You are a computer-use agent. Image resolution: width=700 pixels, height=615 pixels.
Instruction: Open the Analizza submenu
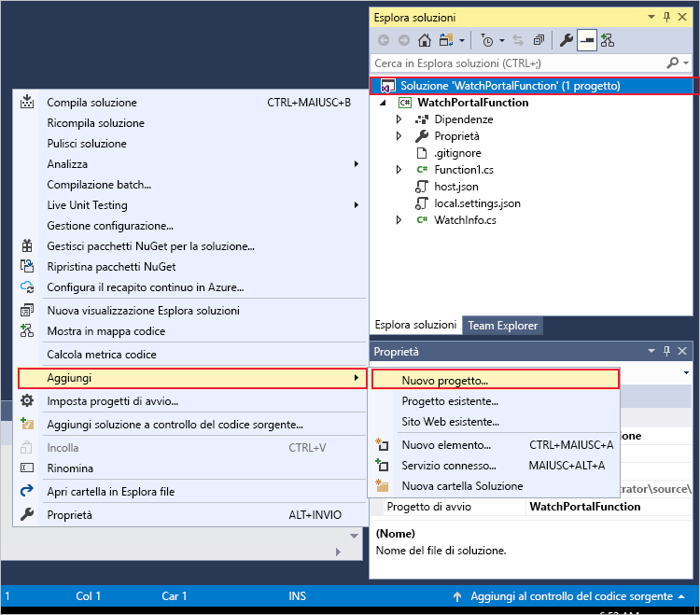tap(191, 164)
